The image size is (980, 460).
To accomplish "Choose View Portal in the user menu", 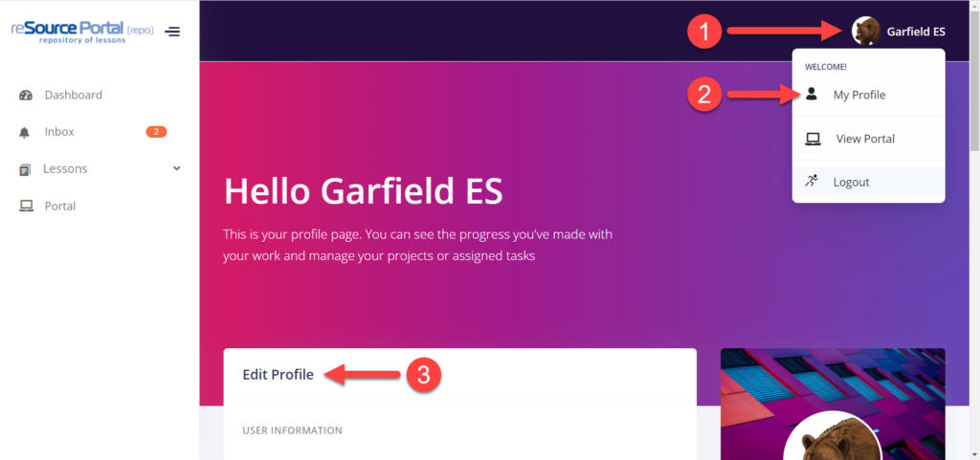I will coord(865,139).
